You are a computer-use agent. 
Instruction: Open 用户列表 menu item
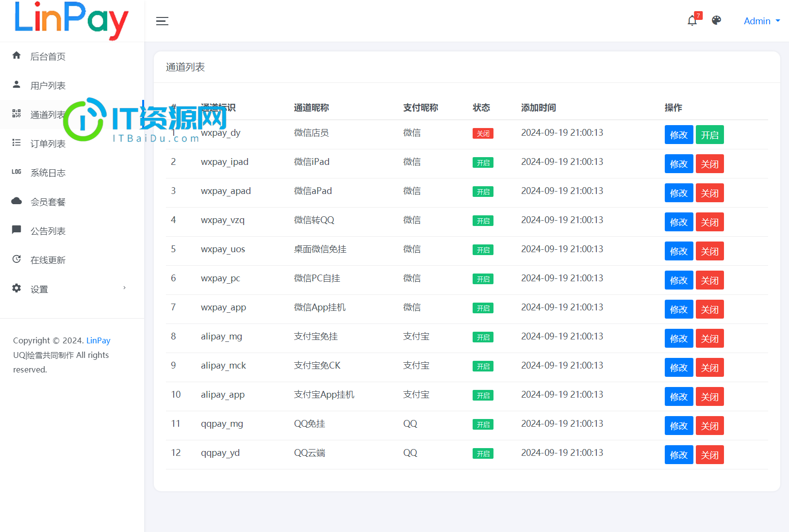pos(72,85)
